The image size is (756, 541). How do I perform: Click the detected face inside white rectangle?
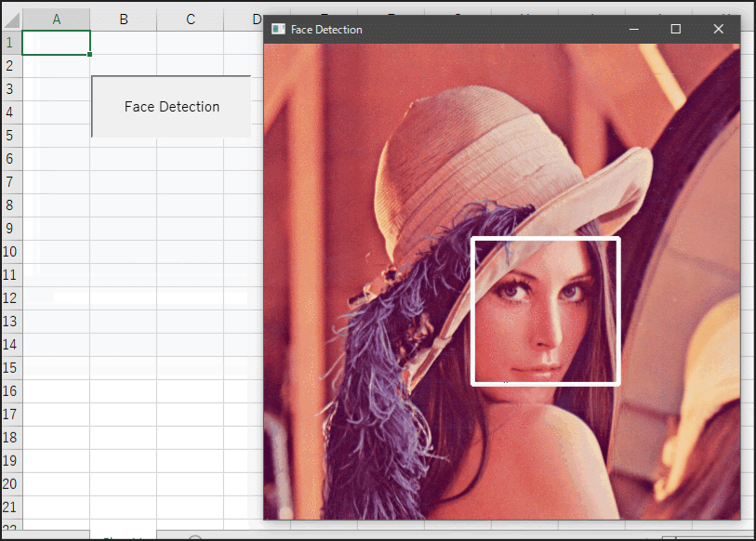[x=545, y=311]
